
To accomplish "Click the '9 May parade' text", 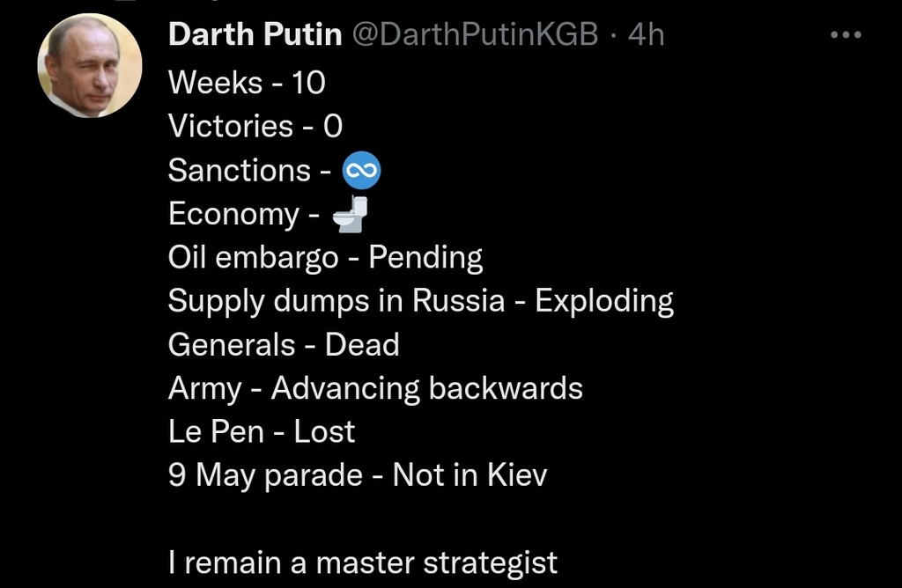I will (x=265, y=475).
